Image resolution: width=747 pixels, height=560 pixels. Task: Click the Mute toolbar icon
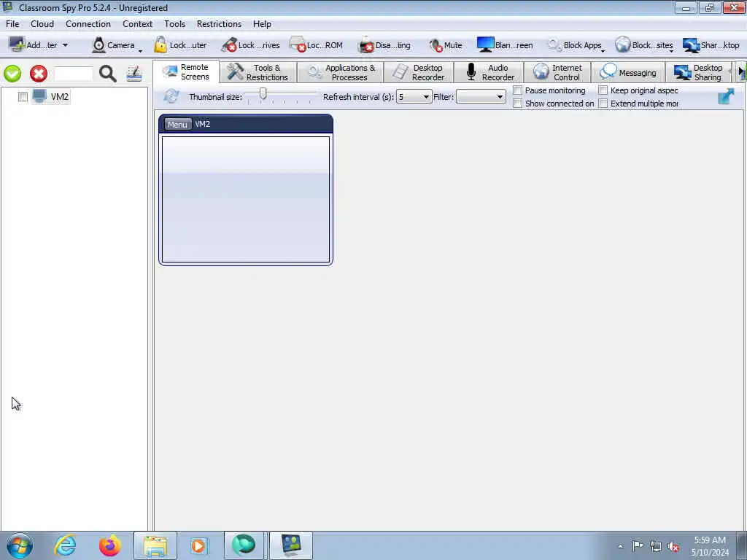tap(436, 44)
